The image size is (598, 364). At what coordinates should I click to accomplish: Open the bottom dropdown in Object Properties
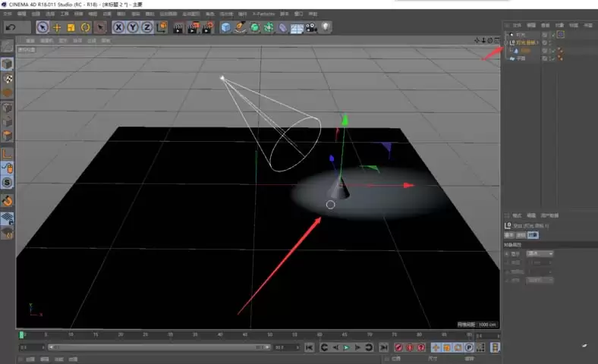pyautogui.click(x=540, y=280)
